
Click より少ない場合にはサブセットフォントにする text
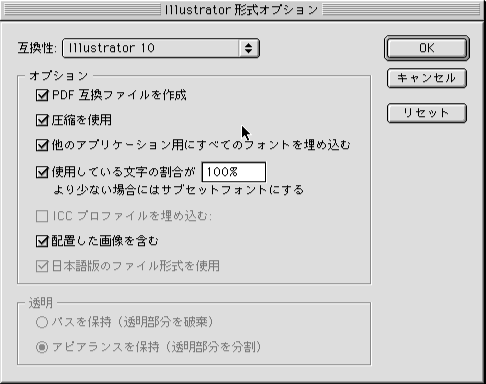click(179, 190)
